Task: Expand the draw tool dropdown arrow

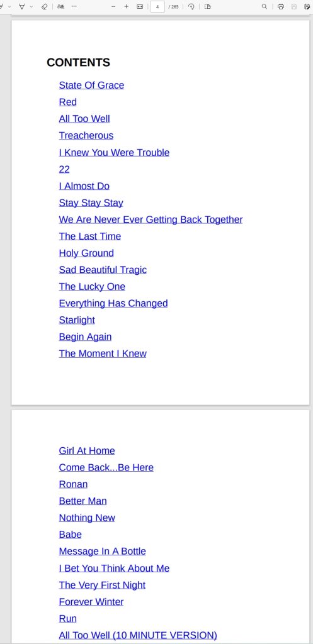Action: pyautogui.click(x=9, y=6)
